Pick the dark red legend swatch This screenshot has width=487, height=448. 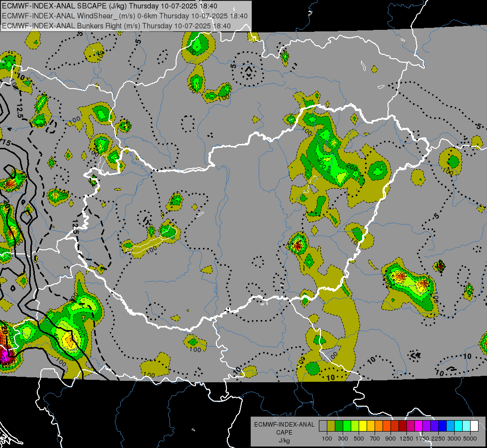[402, 426]
